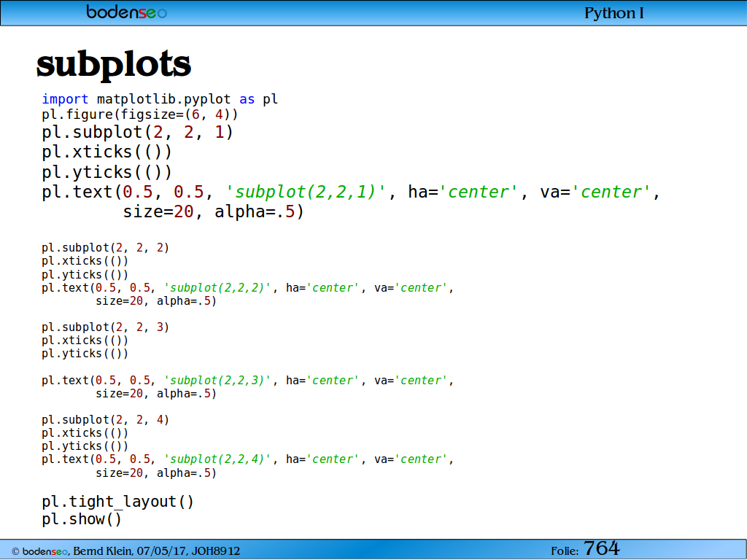The image size is (747, 560).
Task: Click the large 'size=20, alpha=.5)' line
Action: pyautogui.click(x=213, y=211)
